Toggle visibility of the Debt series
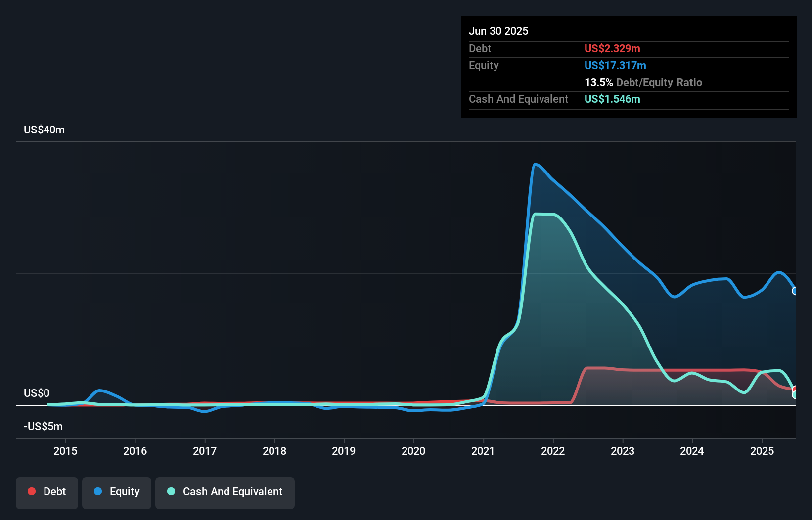The height and width of the screenshot is (520, 812). (x=47, y=492)
